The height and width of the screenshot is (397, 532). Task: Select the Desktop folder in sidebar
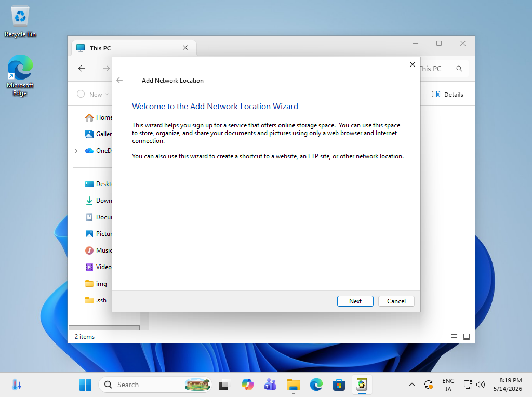(98, 184)
